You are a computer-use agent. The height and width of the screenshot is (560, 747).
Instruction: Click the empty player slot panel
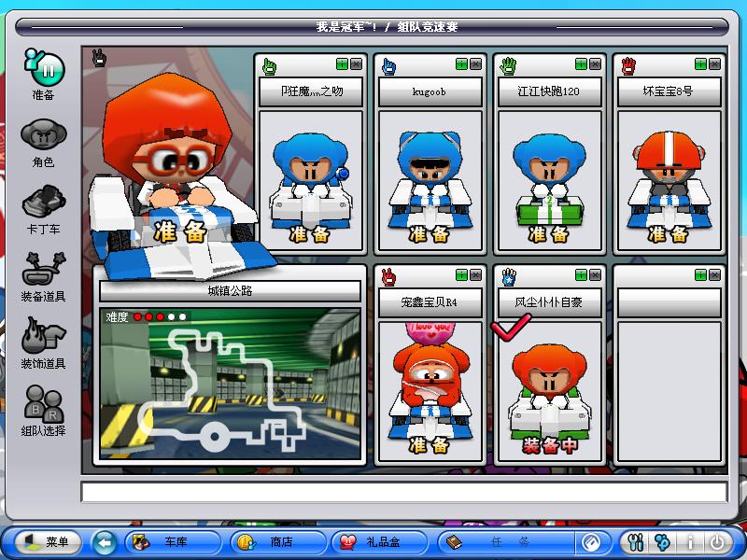point(669,365)
